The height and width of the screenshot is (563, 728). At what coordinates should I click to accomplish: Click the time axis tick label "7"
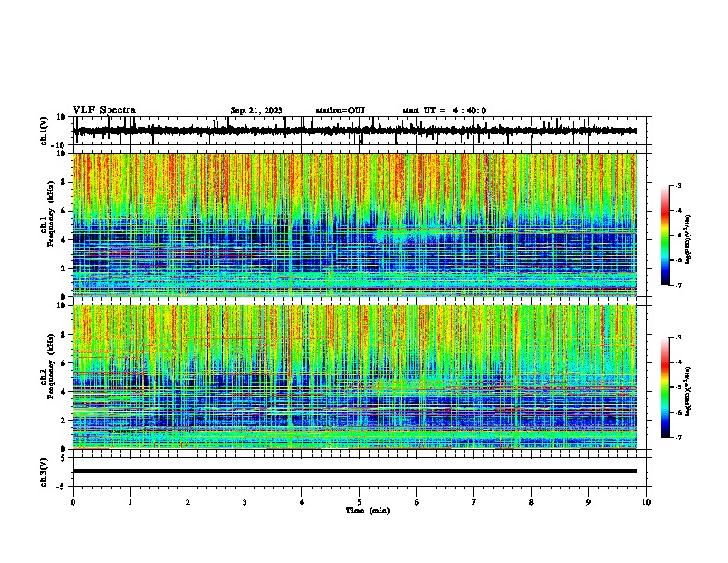click(x=474, y=502)
